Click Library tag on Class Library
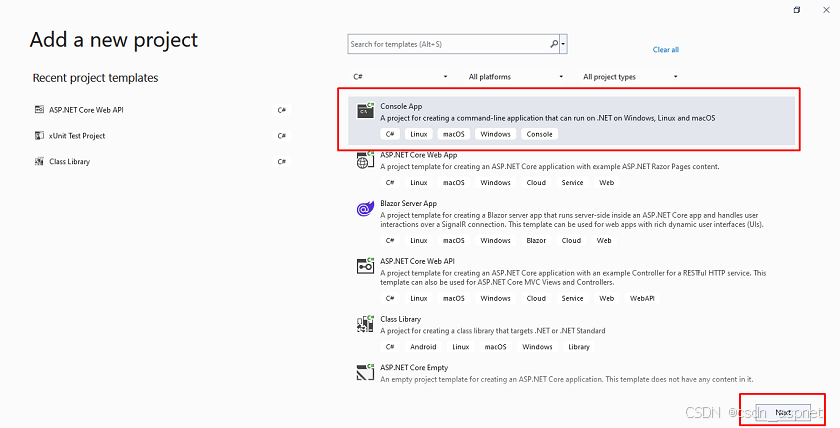Image resolution: width=840 pixels, height=428 pixels. tap(579, 347)
